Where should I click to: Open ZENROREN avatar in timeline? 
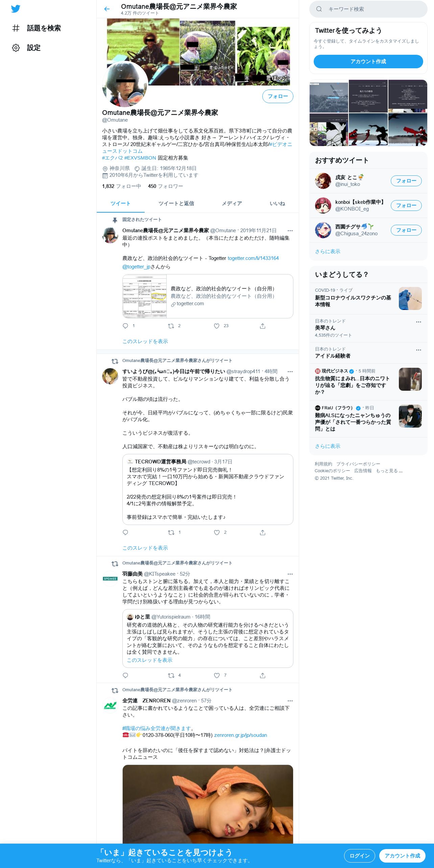pos(110,705)
